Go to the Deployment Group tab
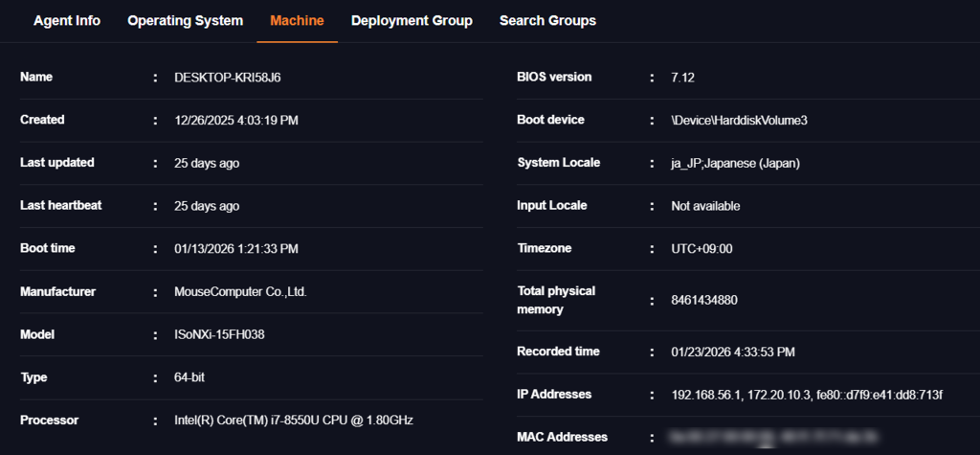980x455 pixels. pos(412,20)
